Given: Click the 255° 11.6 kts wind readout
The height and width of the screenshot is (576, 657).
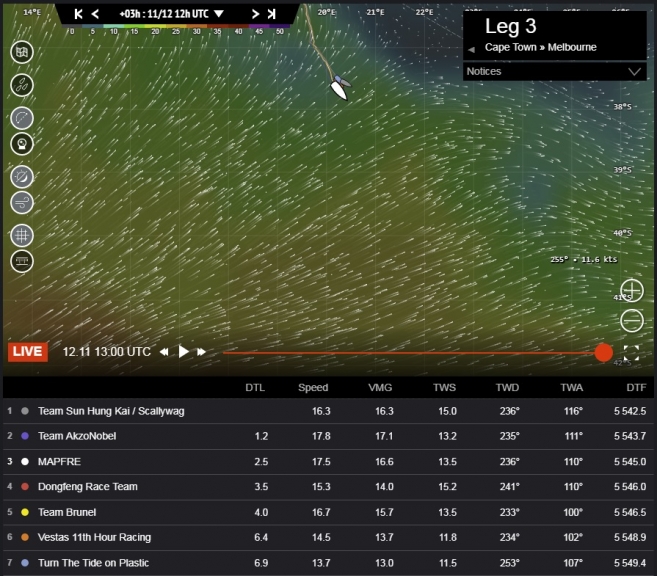Looking at the screenshot, I should pyautogui.click(x=584, y=259).
